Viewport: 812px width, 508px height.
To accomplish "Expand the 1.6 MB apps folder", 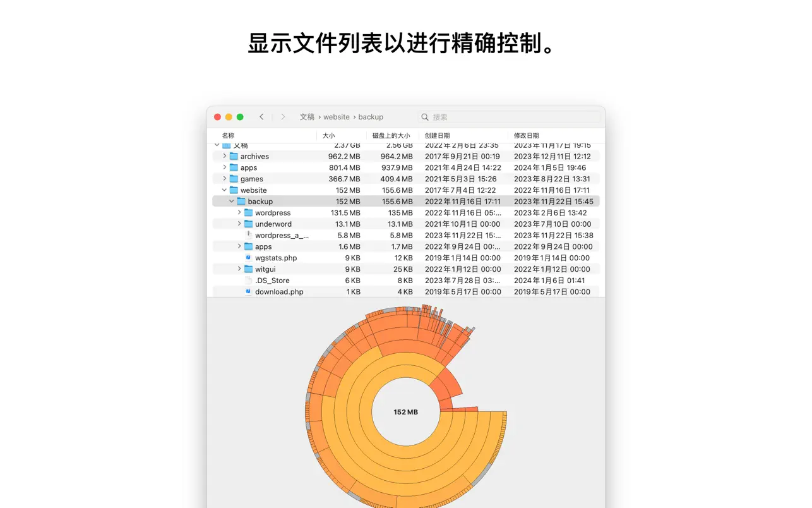I will tap(239, 246).
